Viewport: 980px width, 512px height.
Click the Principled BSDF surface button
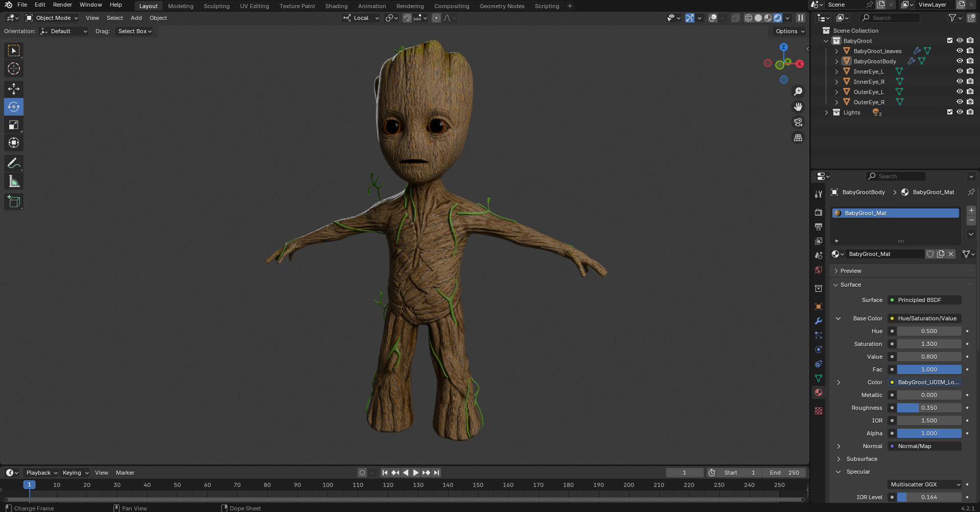click(x=924, y=300)
